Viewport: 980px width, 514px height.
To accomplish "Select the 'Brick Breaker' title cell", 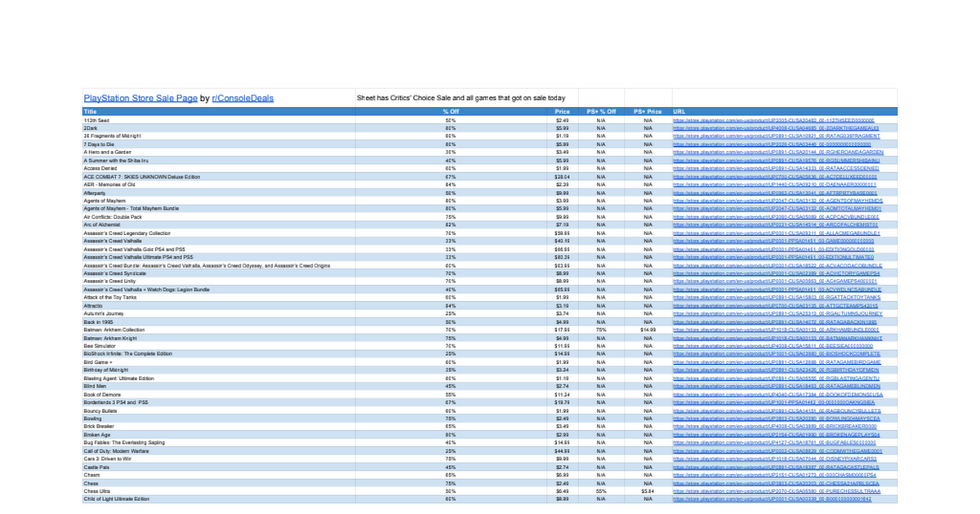I will 220,426.
